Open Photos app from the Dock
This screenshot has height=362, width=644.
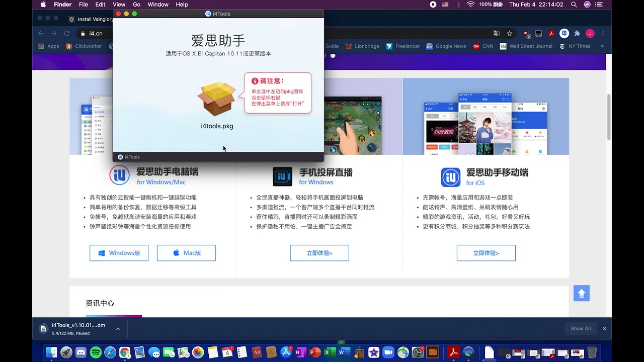coord(198,352)
